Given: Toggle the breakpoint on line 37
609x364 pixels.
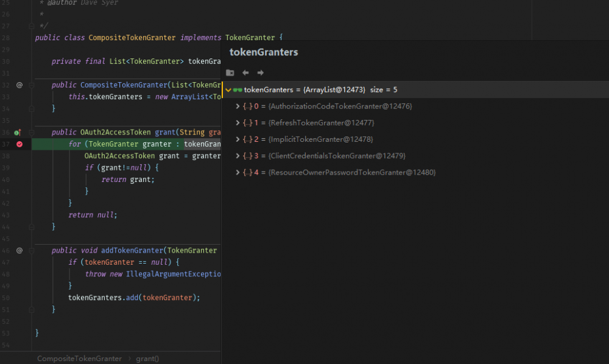Looking at the screenshot, I should [x=19, y=144].
